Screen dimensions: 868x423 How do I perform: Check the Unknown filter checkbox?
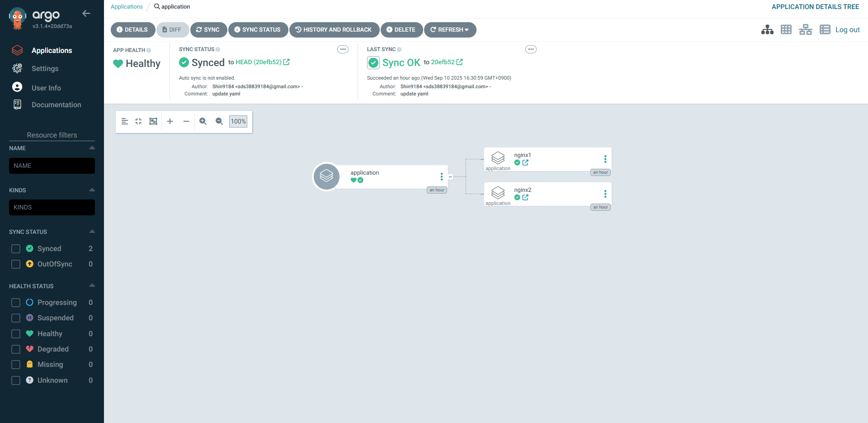pyautogui.click(x=16, y=380)
